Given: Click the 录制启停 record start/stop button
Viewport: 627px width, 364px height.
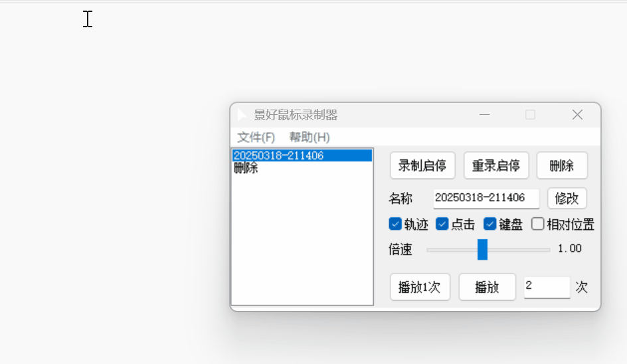Looking at the screenshot, I should coord(422,165).
